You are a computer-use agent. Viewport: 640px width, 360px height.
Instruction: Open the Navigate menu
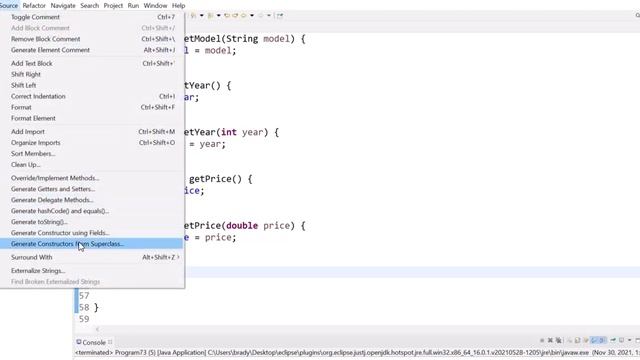click(63, 6)
